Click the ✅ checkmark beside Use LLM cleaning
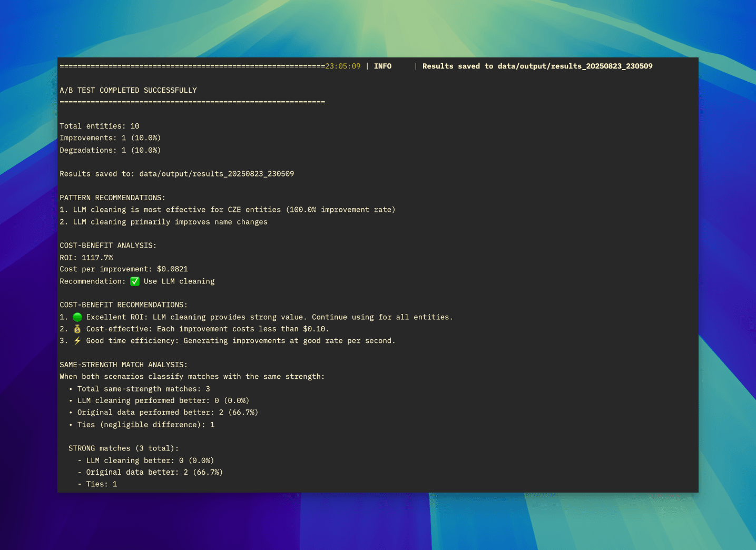This screenshot has width=756, height=550. point(135,281)
